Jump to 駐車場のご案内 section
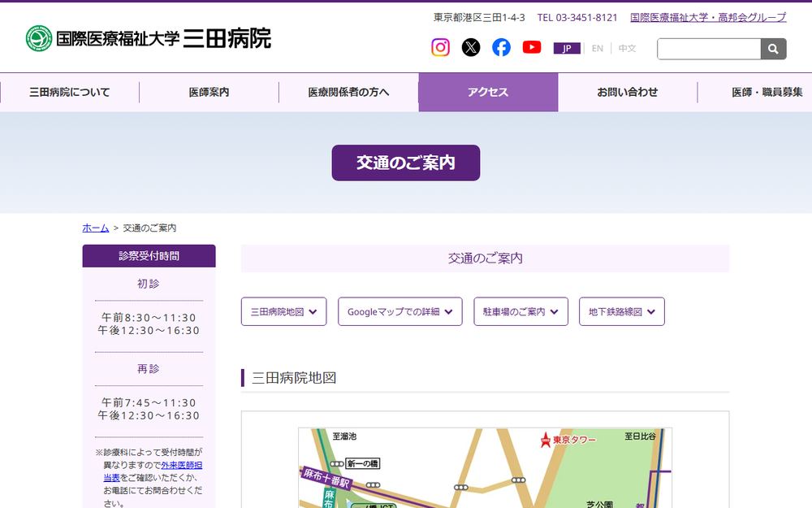Image resolution: width=812 pixels, height=508 pixels. click(x=520, y=311)
